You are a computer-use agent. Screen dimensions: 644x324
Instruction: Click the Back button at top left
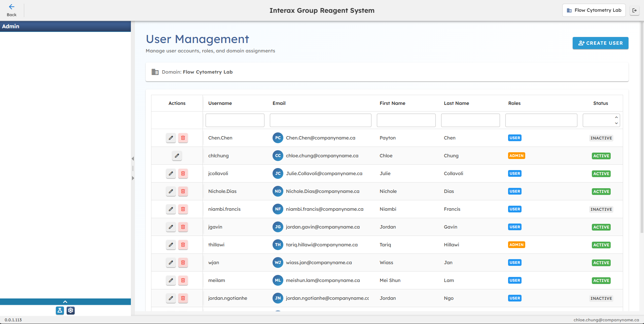pos(11,10)
